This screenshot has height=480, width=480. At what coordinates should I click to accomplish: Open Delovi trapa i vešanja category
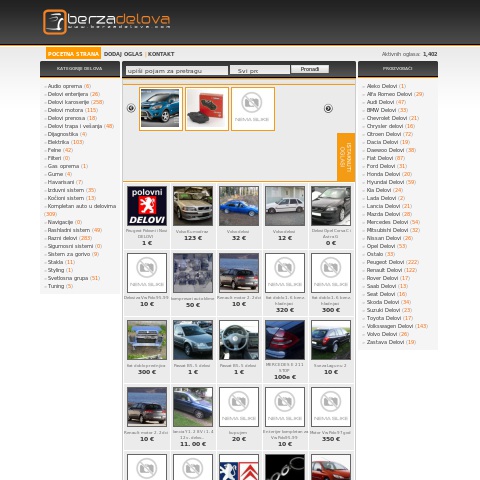coord(75,126)
